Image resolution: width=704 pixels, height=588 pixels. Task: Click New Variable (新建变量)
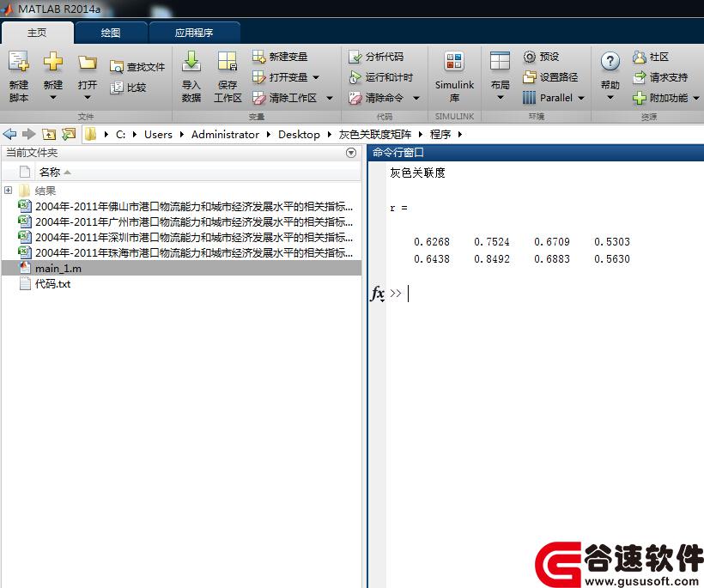click(x=280, y=57)
